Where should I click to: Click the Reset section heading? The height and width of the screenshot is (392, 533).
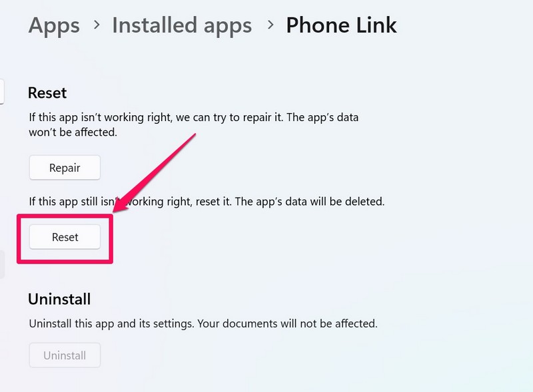[x=47, y=93]
